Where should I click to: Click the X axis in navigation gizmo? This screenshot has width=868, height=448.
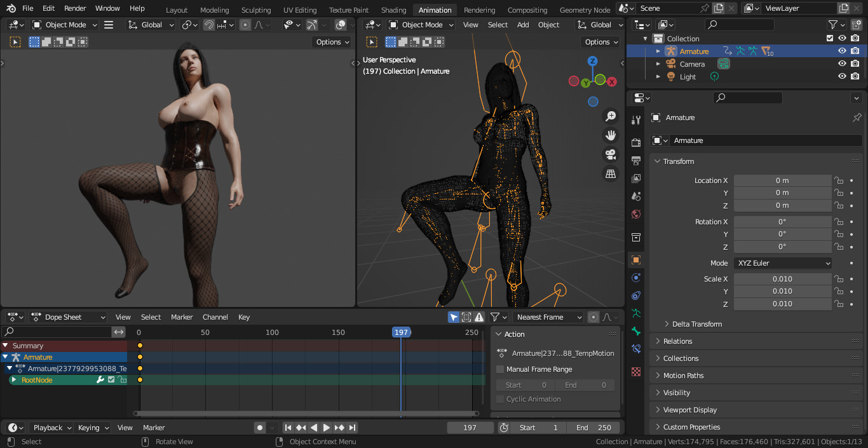[x=612, y=82]
